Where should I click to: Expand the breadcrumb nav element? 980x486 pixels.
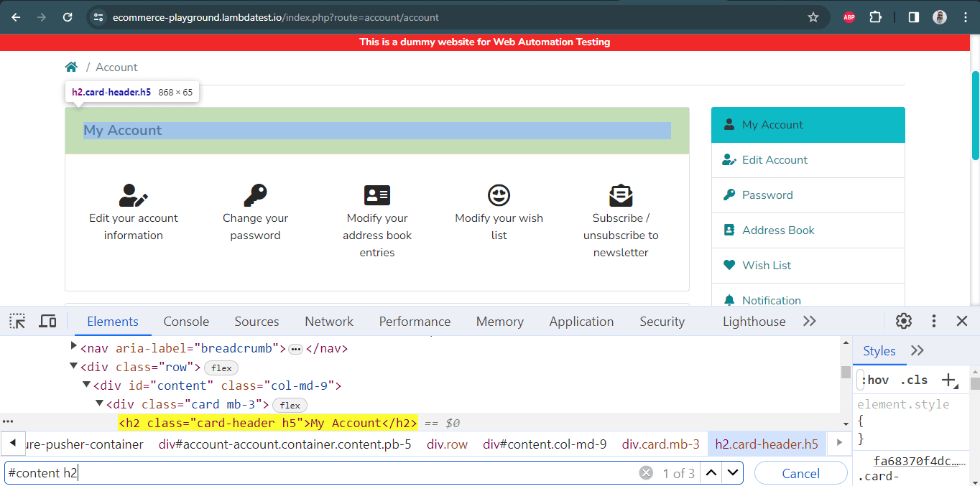(x=74, y=347)
